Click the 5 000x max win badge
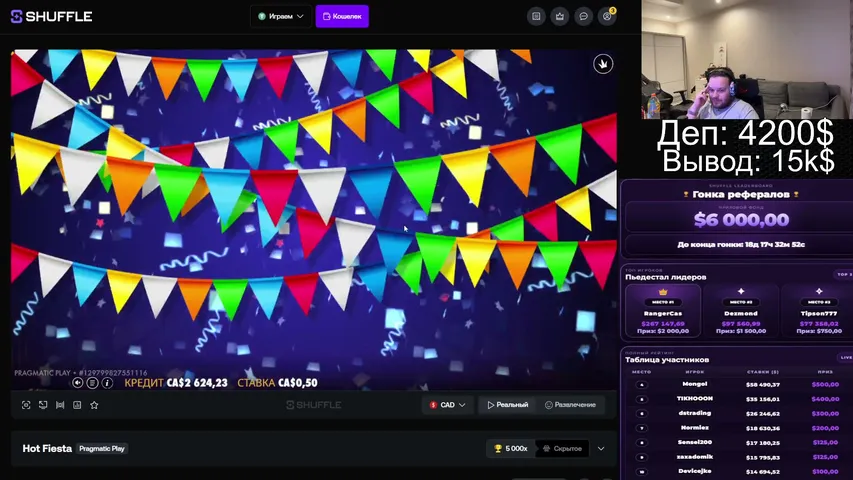This screenshot has width=853, height=480. click(x=511, y=448)
